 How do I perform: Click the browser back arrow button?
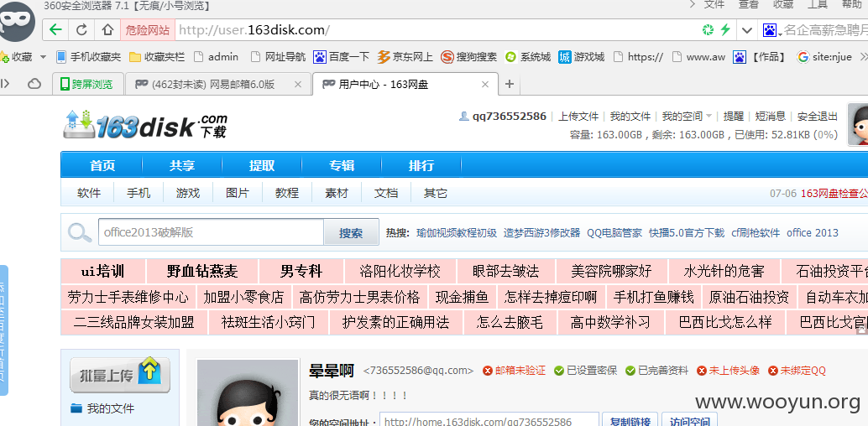(x=55, y=30)
